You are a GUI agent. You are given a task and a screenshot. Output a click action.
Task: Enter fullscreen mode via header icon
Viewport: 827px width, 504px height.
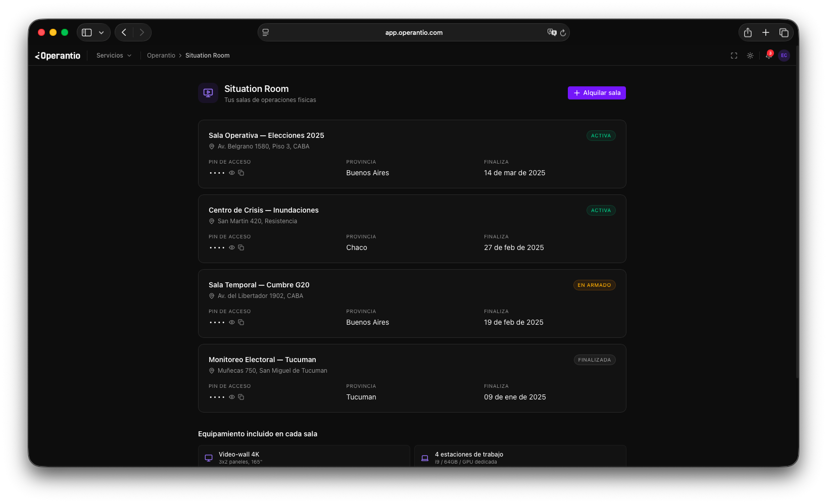coord(734,56)
